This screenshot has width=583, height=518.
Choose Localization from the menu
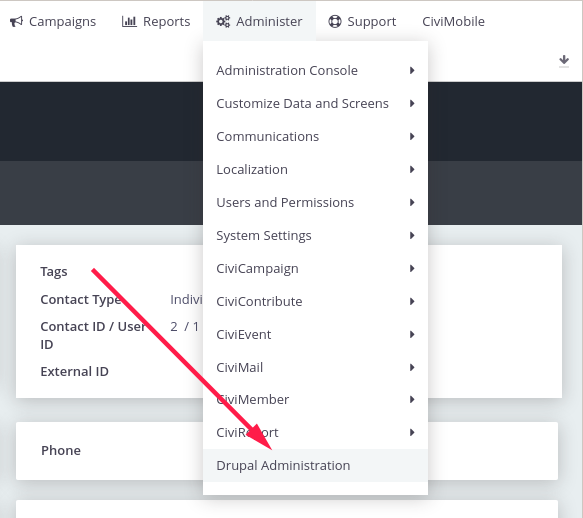[x=315, y=170]
